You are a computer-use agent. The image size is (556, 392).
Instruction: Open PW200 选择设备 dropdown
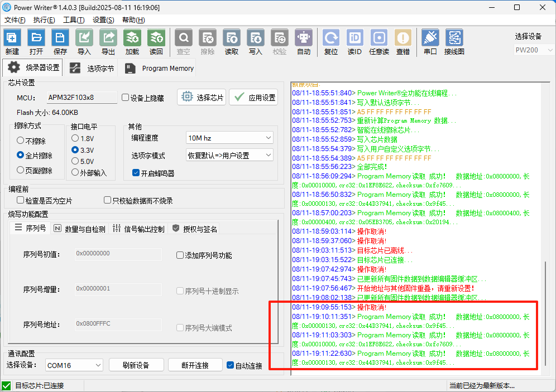tap(533, 50)
